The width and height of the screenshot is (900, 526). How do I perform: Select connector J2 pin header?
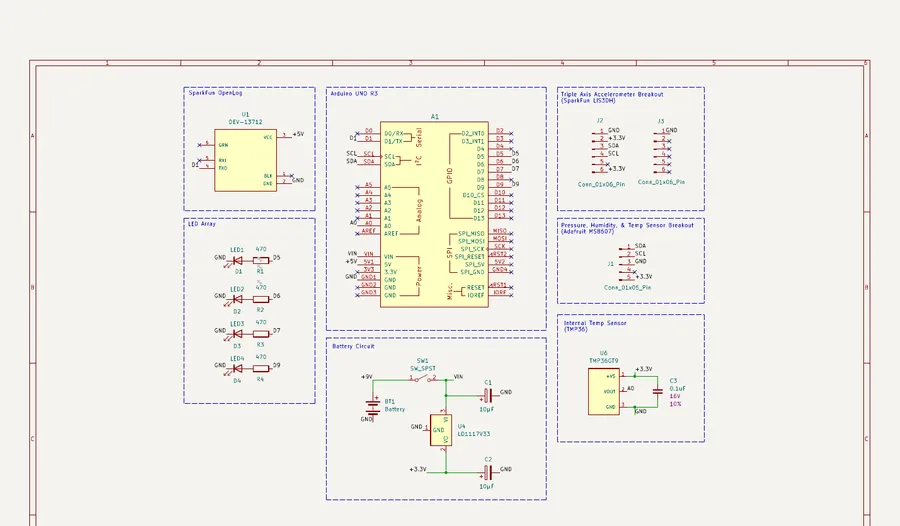coord(600,150)
